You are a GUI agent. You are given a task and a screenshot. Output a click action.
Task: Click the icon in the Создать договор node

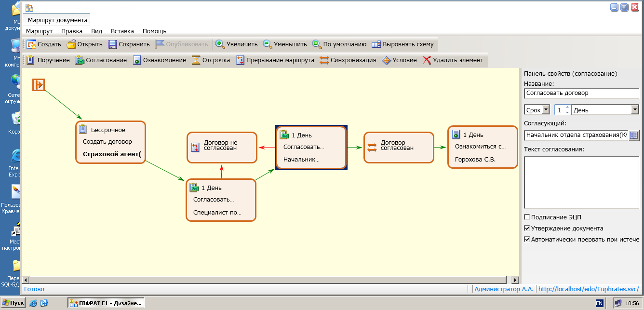82,129
